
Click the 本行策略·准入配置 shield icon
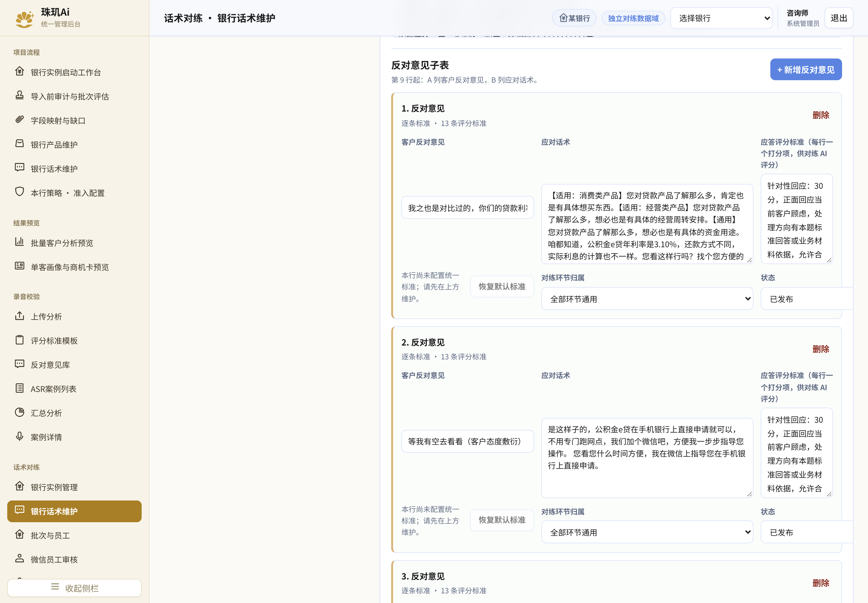click(20, 192)
